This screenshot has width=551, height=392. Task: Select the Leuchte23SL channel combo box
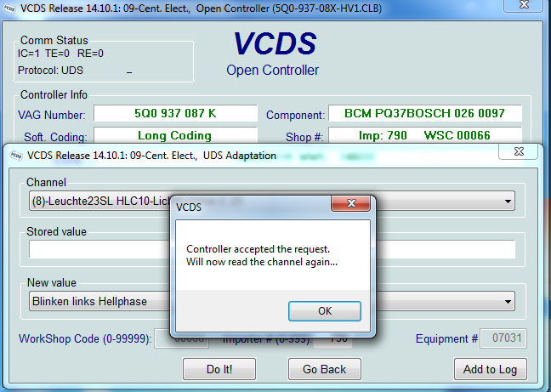(272, 202)
